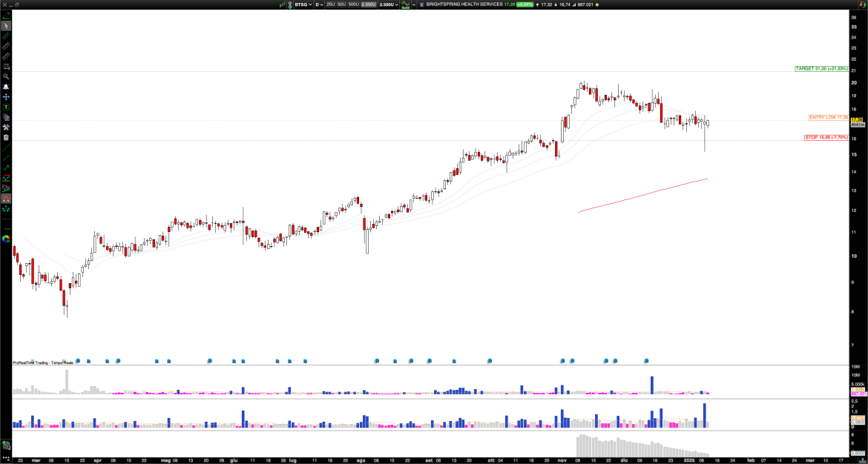
Task: Toggle the 500U display units option
Action: point(352,6)
